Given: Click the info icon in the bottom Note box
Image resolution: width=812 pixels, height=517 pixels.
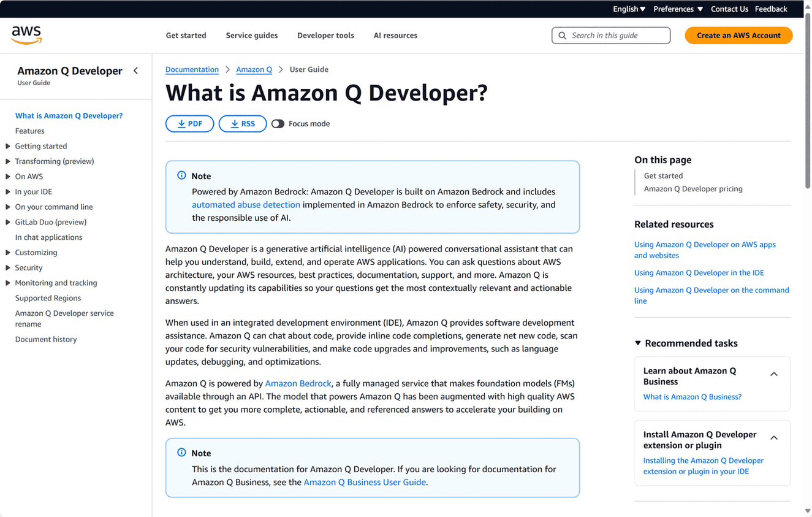Looking at the screenshot, I should click(181, 453).
